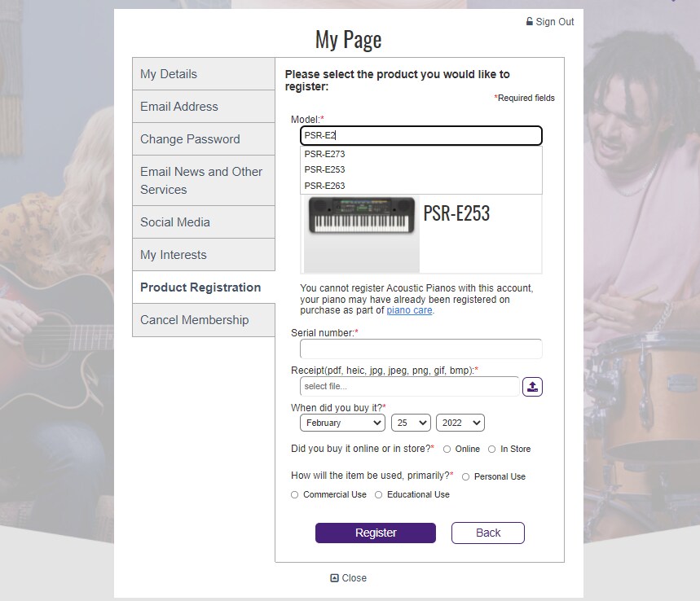Pick PSR-E273 from the model suggestions
This screenshot has height=601, width=700.
[325, 154]
